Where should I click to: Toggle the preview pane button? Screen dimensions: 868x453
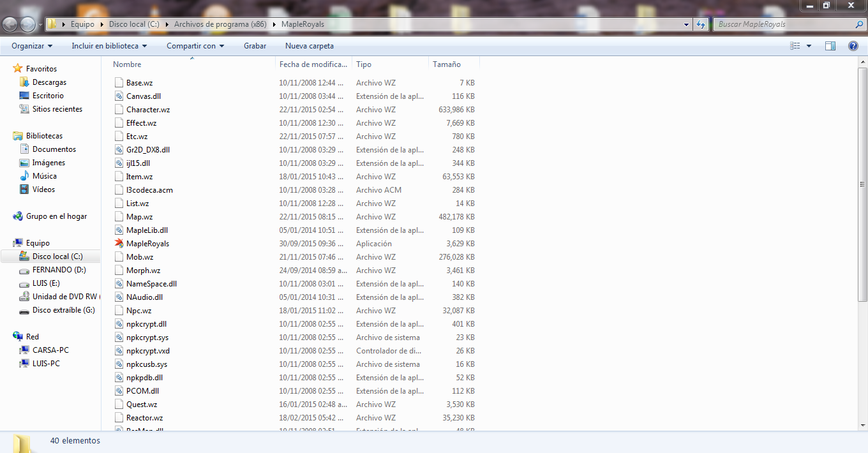point(830,46)
